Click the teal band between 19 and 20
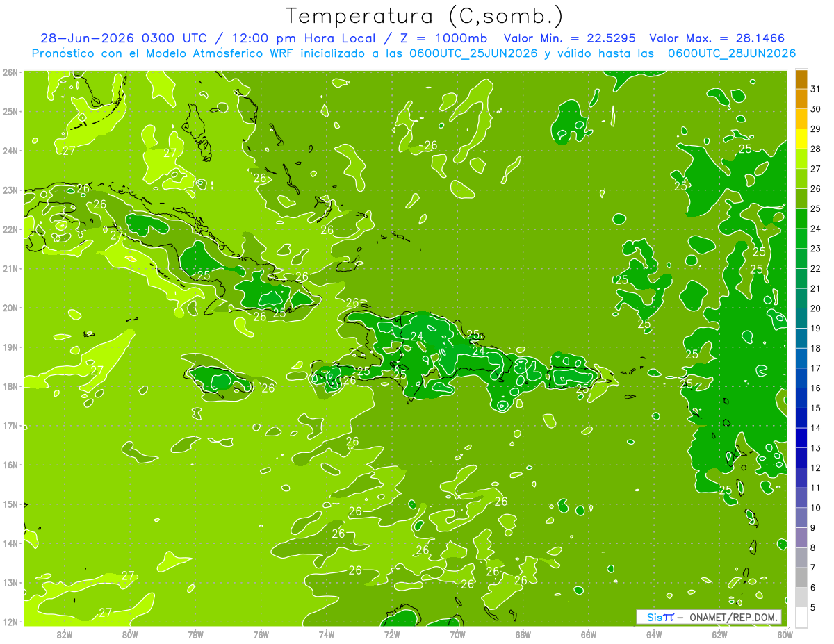Image resolution: width=834 pixels, height=644 pixels. [x=801, y=318]
